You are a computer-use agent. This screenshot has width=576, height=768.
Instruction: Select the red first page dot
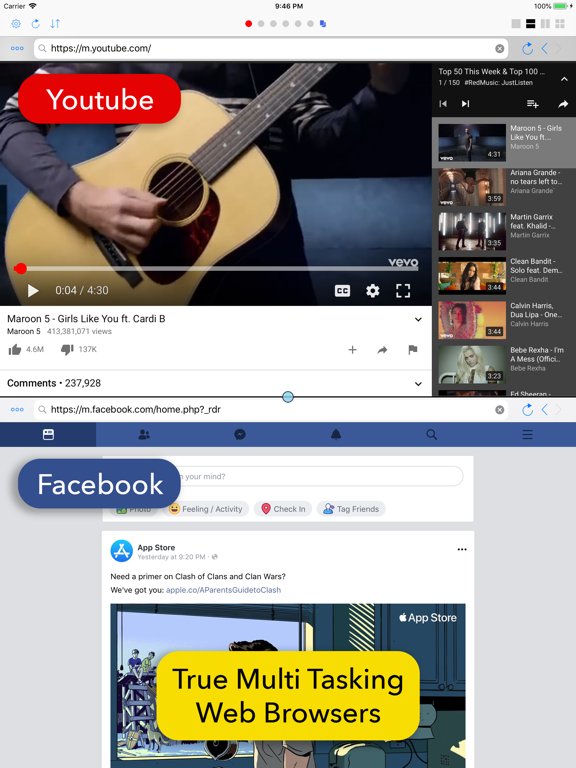[249, 24]
